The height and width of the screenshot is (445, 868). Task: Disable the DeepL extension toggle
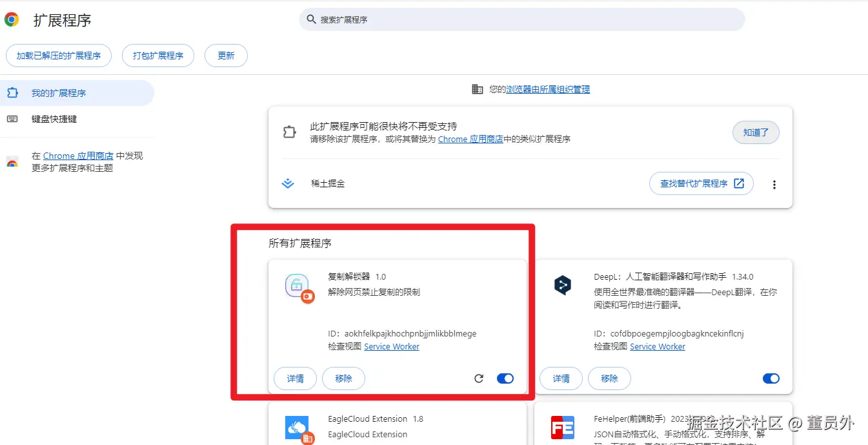click(x=771, y=378)
